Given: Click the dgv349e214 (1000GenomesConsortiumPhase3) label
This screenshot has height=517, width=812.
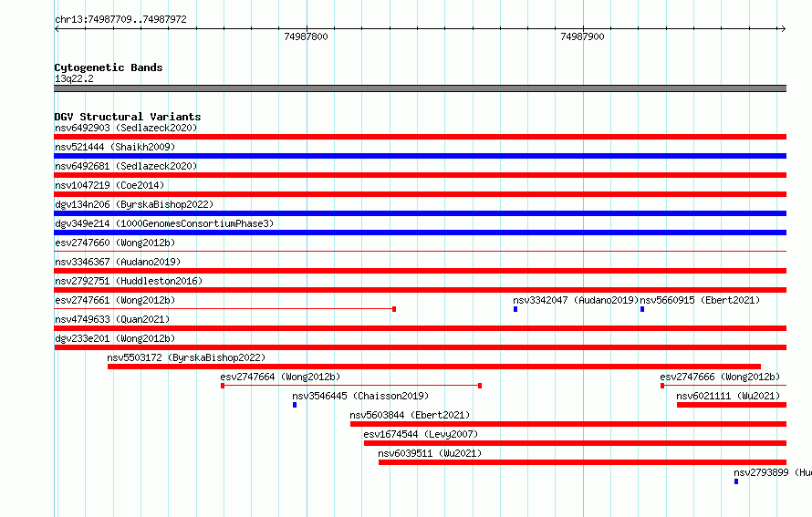Looking at the screenshot, I should 164,223.
